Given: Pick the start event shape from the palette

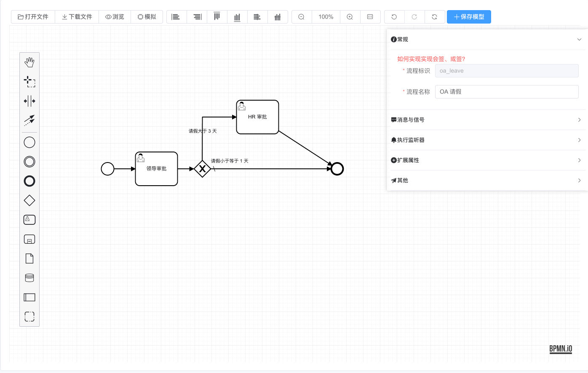Looking at the screenshot, I should (x=29, y=142).
